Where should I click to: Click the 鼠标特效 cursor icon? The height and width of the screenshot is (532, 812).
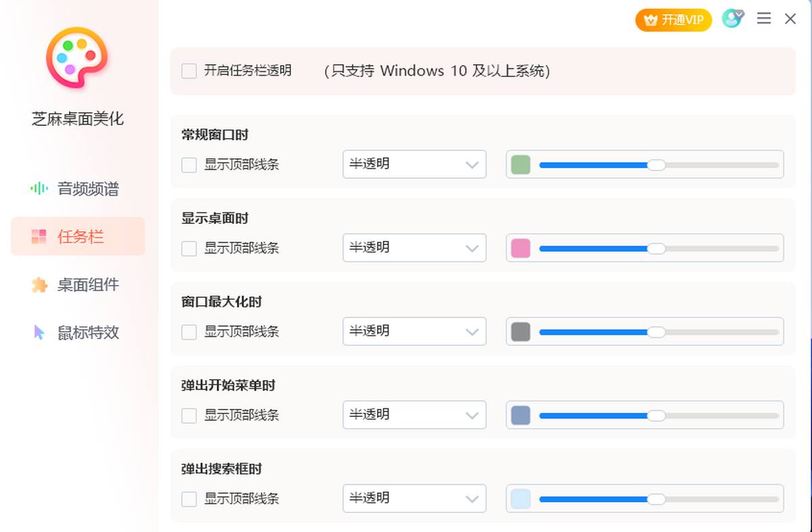click(x=39, y=332)
